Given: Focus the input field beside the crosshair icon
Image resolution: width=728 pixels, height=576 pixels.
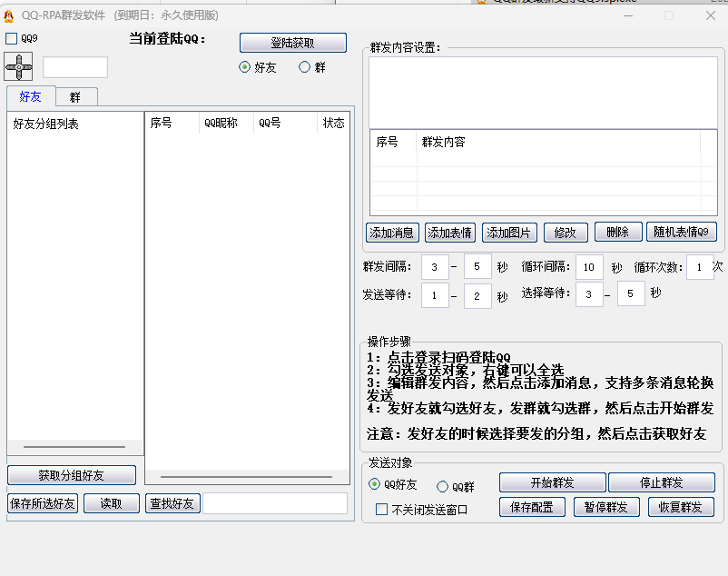Looking at the screenshot, I should point(75,67).
